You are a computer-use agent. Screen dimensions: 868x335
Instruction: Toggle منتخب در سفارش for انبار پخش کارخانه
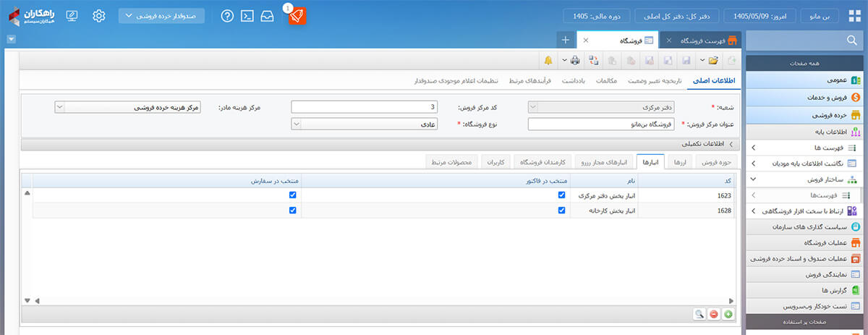(x=292, y=211)
